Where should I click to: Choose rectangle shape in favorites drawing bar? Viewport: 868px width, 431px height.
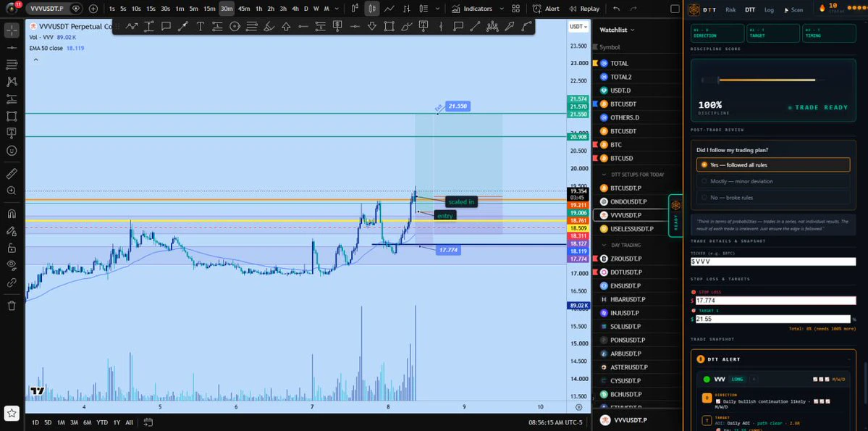pyautogui.click(x=389, y=26)
